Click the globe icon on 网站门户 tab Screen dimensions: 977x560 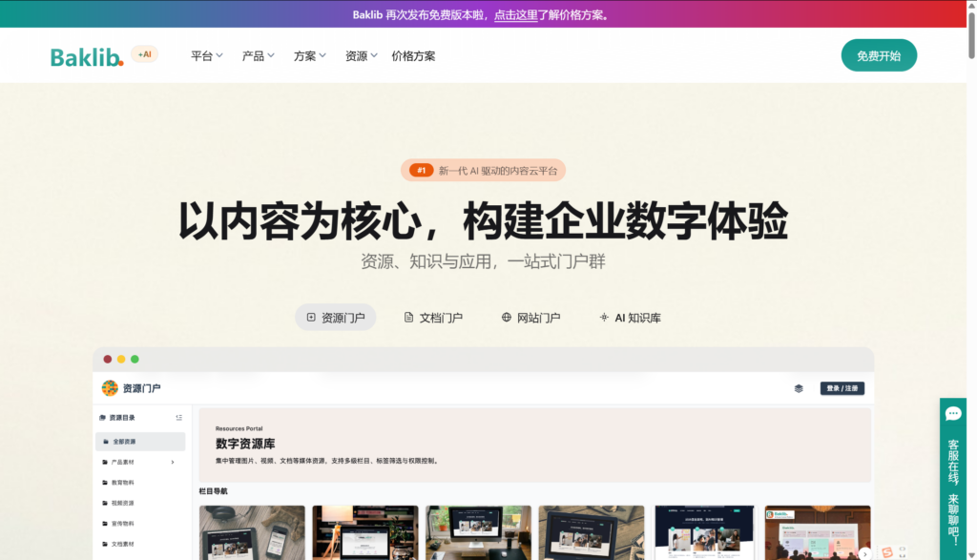coord(506,317)
